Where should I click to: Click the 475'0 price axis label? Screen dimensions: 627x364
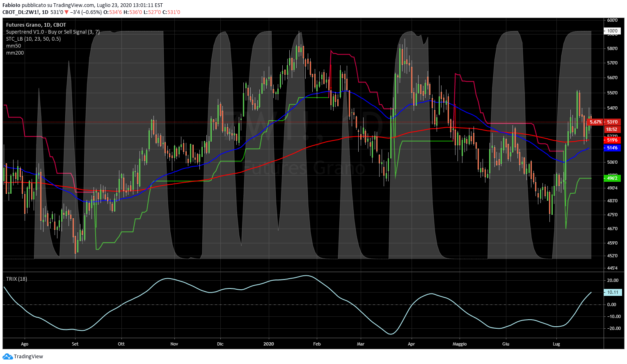click(x=612, y=215)
